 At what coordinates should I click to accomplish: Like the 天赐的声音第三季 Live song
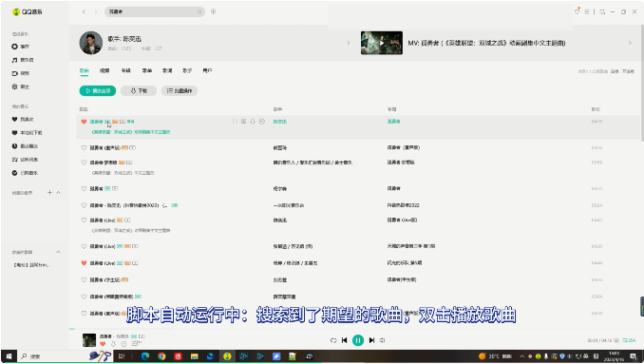tap(84, 246)
